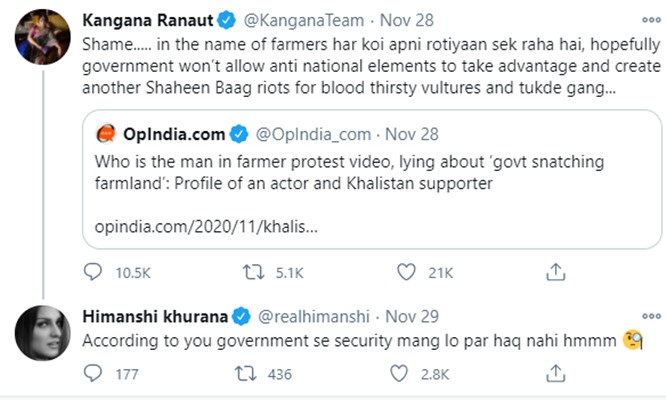Reply to Himanshi Khurana's tweet
The width and height of the screenshot is (666, 400).
coord(92,374)
